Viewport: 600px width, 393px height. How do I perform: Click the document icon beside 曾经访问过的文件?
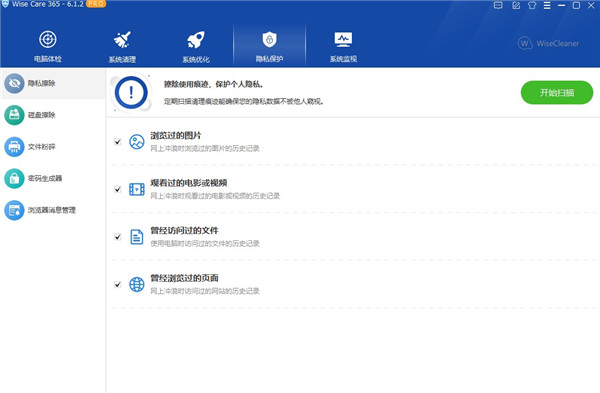(x=137, y=237)
